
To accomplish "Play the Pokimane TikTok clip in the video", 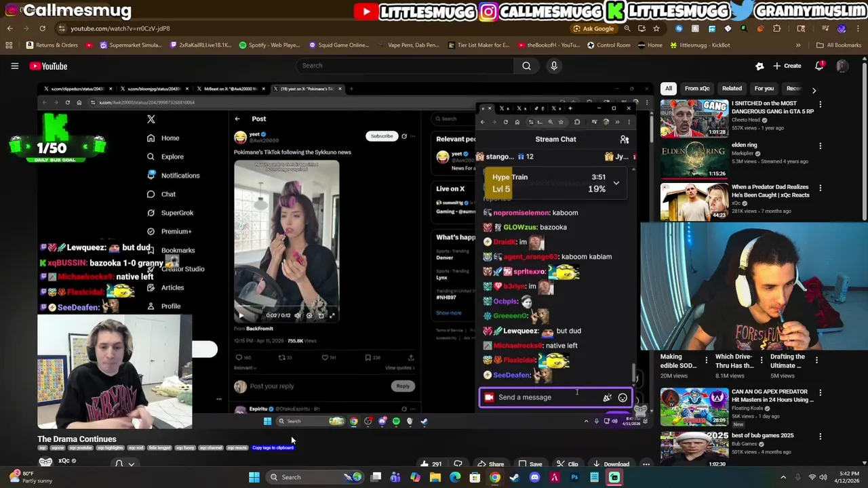I will 240,315.
